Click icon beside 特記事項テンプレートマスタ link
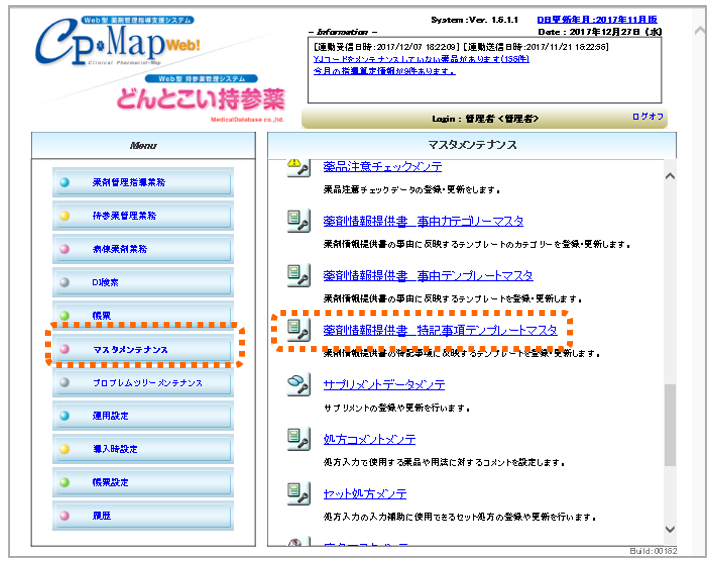The height and width of the screenshot is (565, 718). [297, 329]
